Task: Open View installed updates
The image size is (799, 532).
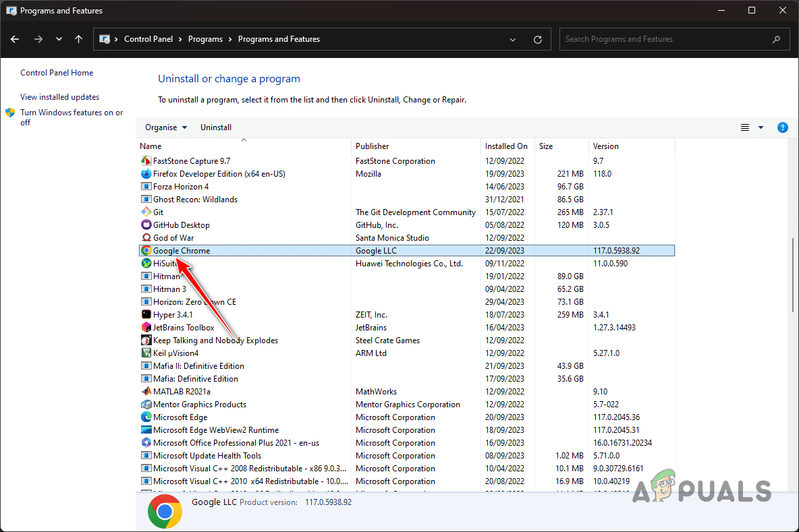Action: click(x=59, y=96)
